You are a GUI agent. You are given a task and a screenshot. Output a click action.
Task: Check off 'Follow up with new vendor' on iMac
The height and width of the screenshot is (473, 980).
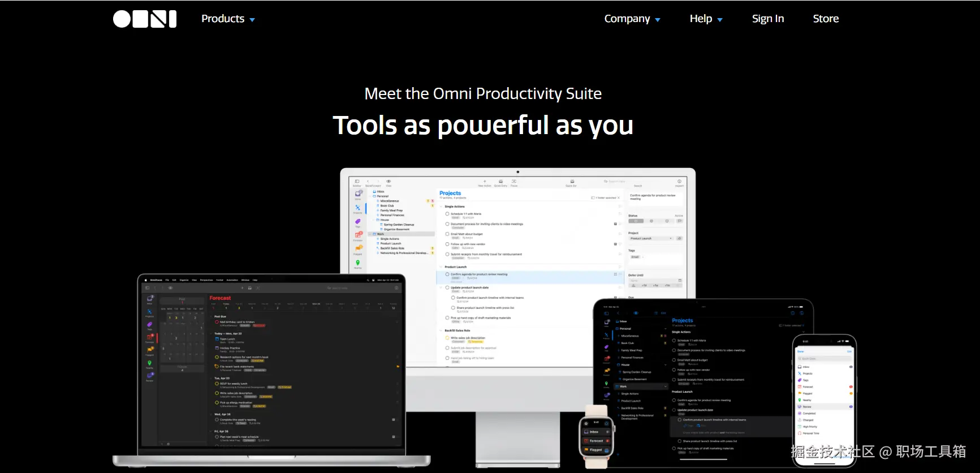coord(447,244)
